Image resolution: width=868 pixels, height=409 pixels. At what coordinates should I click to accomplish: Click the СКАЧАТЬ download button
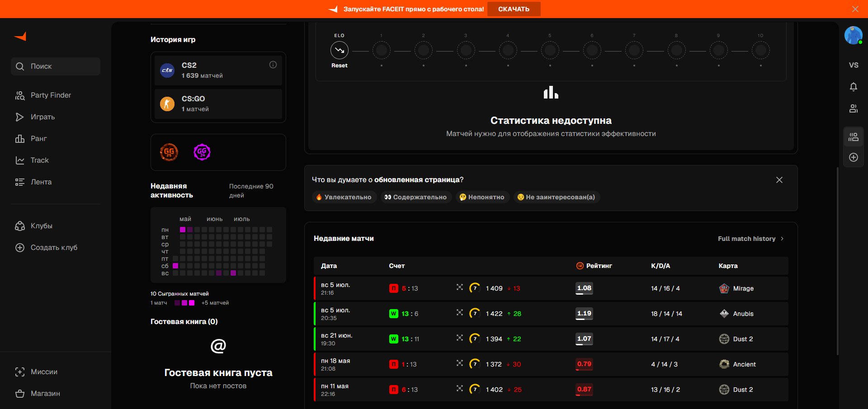point(514,9)
